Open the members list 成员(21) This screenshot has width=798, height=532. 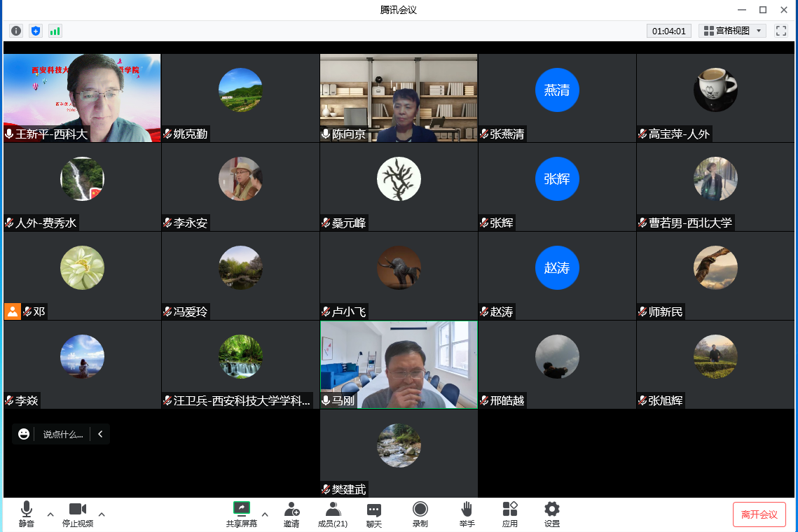tap(333, 514)
